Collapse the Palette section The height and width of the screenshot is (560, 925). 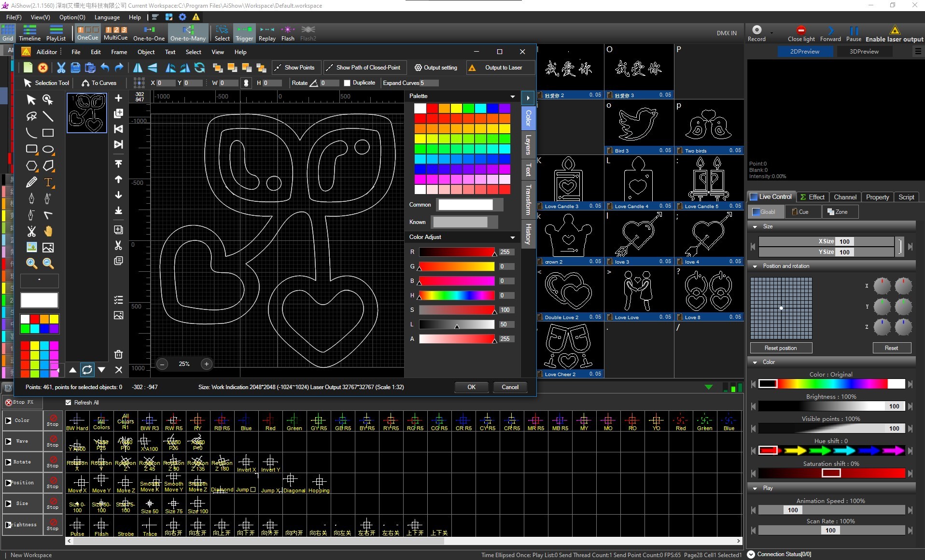tap(513, 97)
